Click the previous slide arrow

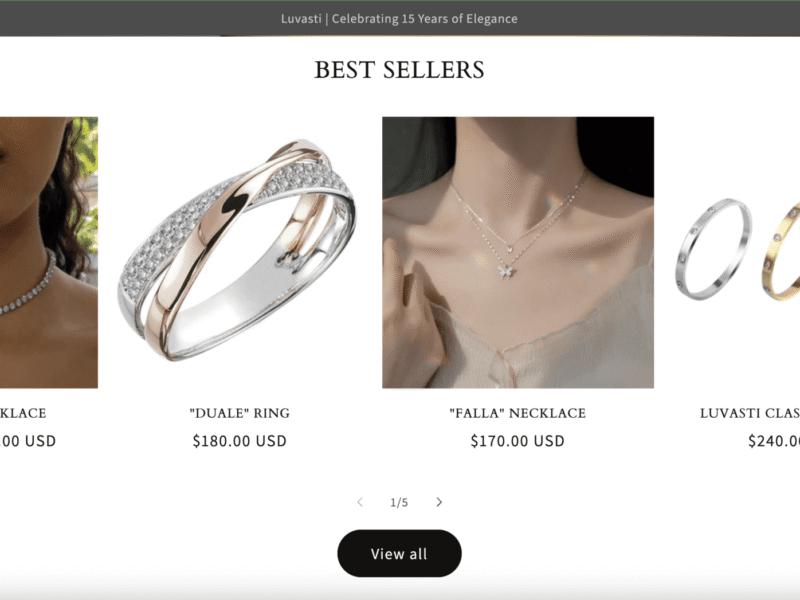(x=360, y=502)
